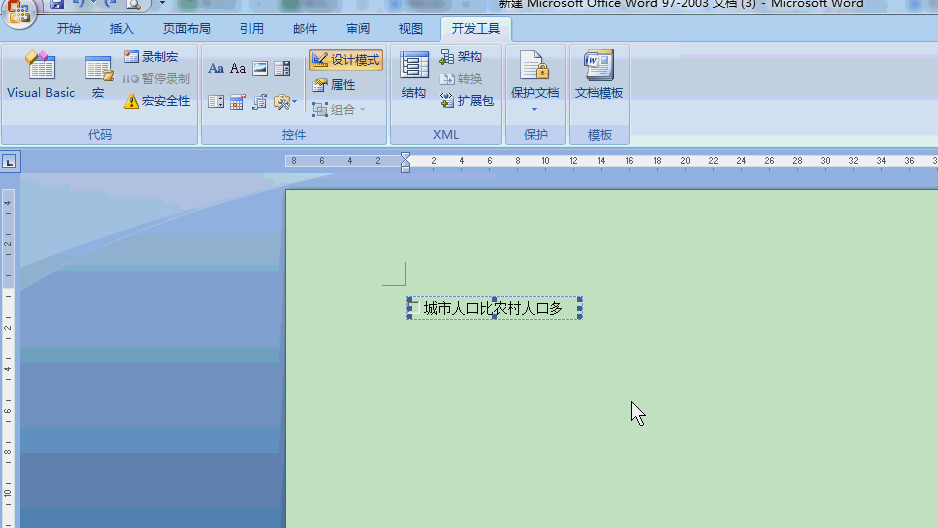Open 宏安全性 macro security settings

click(x=157, y=101)
